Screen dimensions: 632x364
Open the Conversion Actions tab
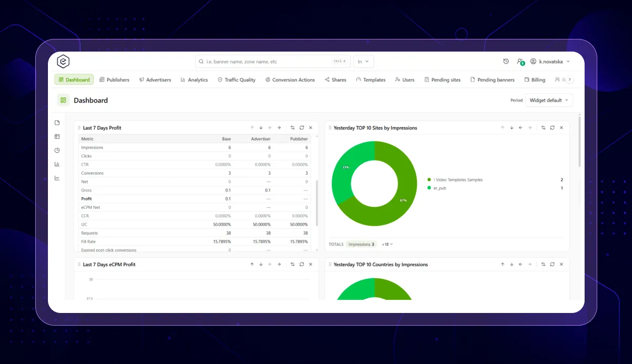290,80
